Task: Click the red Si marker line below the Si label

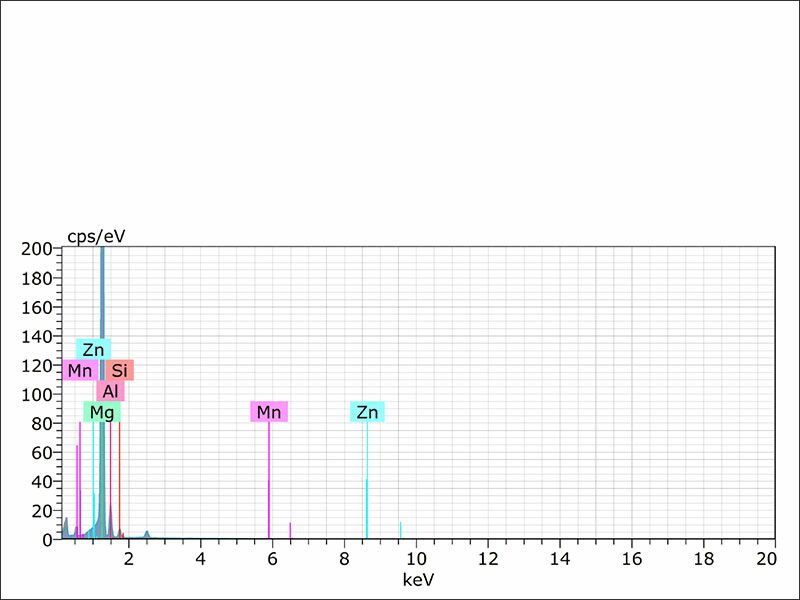Action: click(119, 480)
